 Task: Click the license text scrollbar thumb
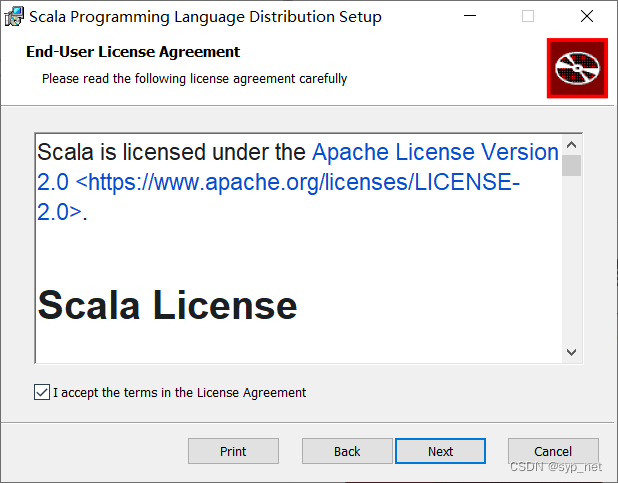pyautogui.click(x=571, y=166)
